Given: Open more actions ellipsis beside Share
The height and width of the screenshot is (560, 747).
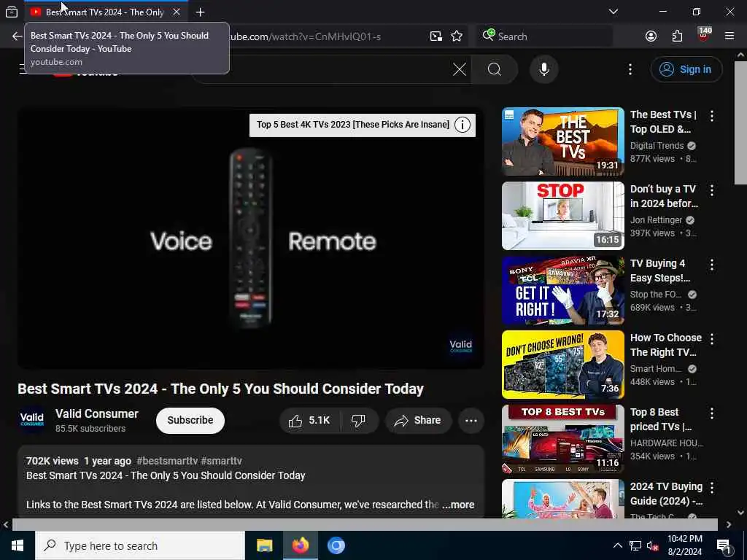Looking at the screenshot, I should [471, 421].
